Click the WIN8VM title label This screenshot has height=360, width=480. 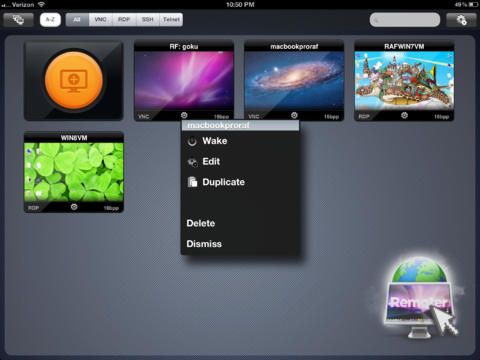[x=74, y=138]
